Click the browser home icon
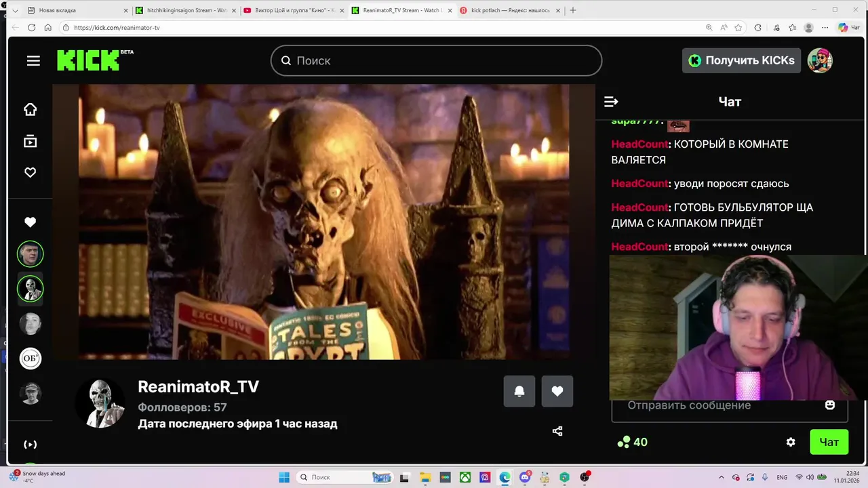 coord(47,28)
